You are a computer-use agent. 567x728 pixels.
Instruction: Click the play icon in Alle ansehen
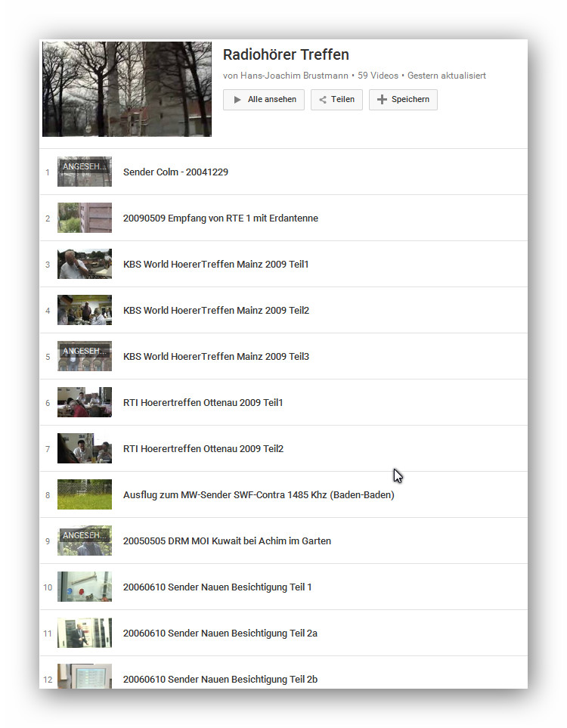coord(237,100)
